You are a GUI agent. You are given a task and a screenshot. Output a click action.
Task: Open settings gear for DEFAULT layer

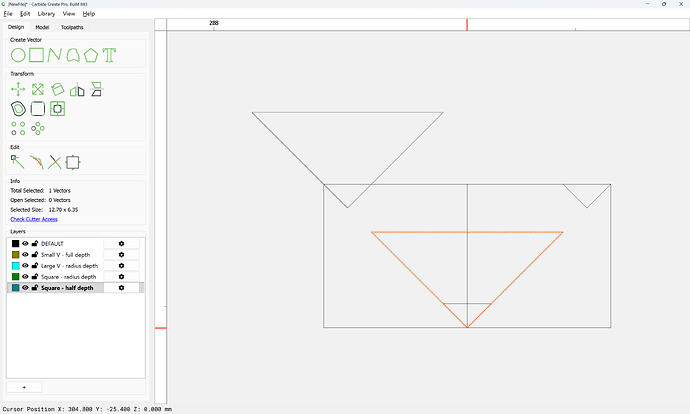coord(121,244)
